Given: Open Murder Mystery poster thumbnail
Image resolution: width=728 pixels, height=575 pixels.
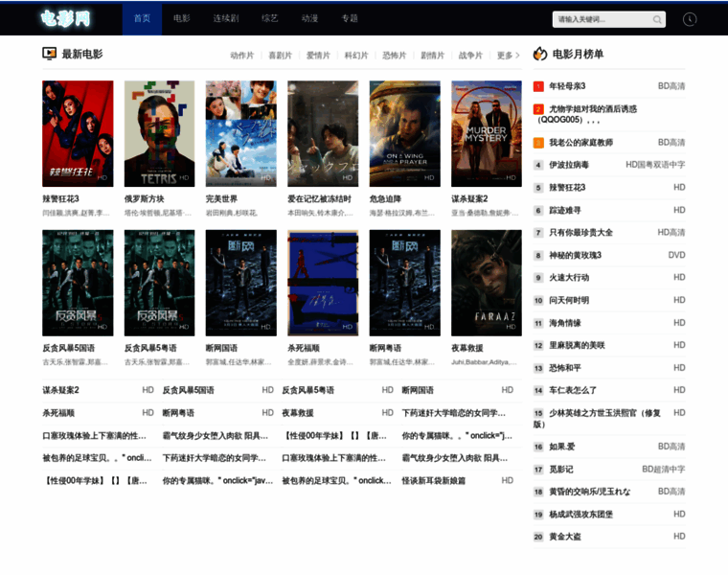Looking at the screenshot, I should point(487,134).
